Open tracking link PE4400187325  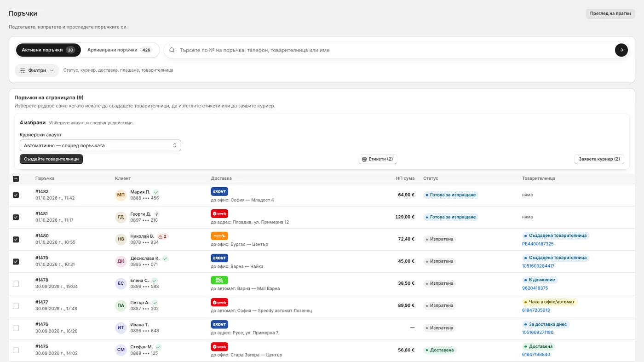538,244
